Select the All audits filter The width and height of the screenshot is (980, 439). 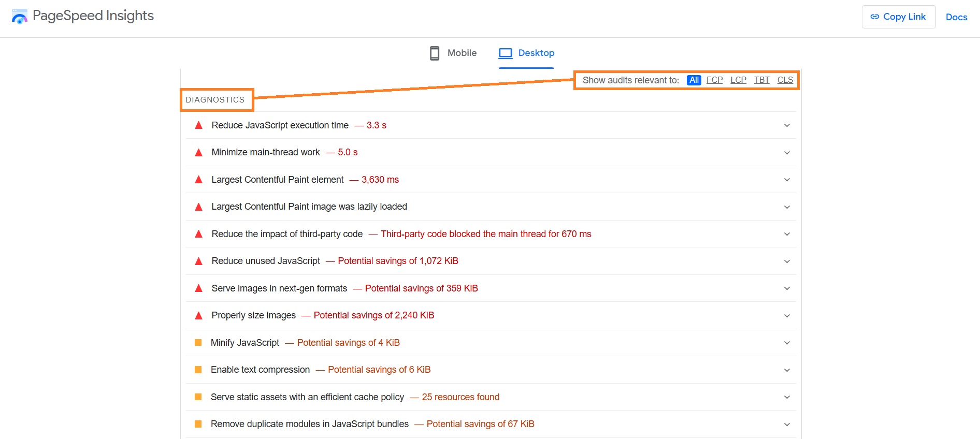[x=694, y=80]
